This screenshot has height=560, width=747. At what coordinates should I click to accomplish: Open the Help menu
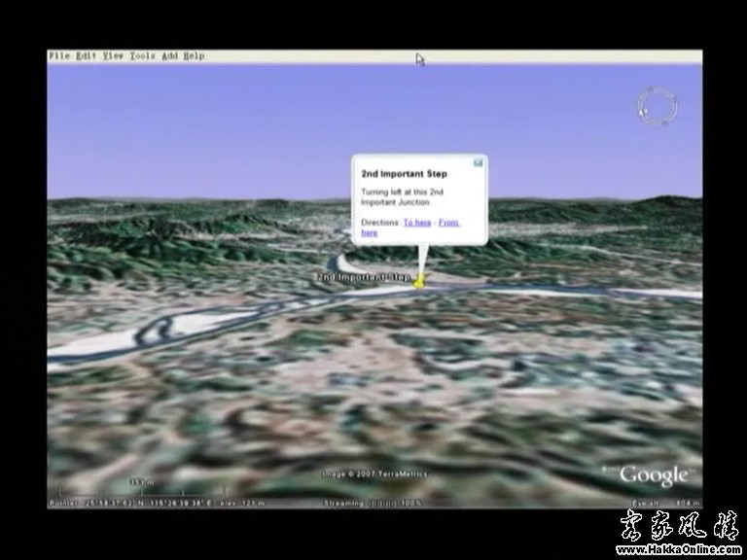(194, 56)
